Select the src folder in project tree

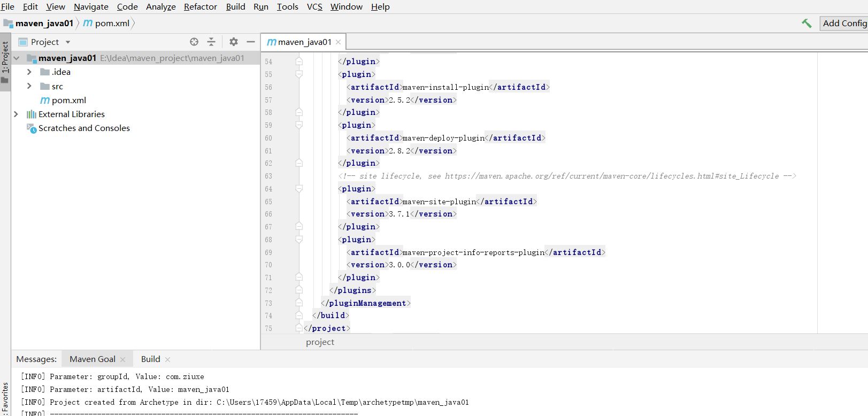pos(51,86)
